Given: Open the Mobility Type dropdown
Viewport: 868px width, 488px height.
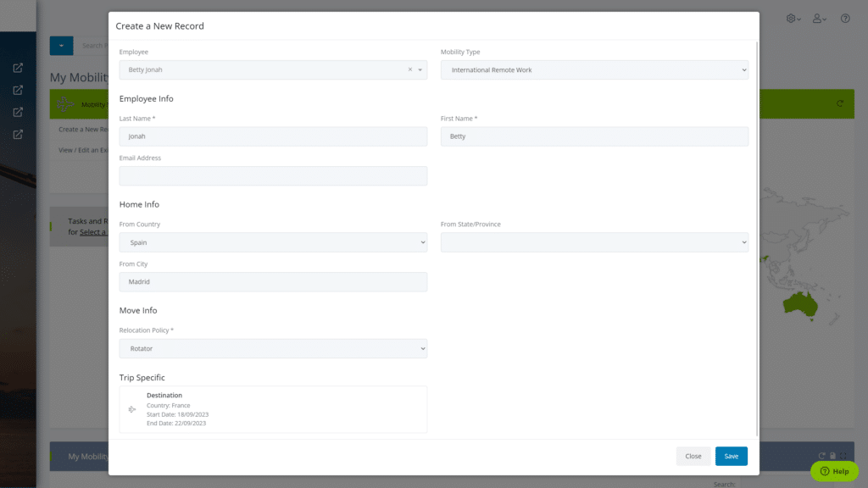Looking at the screenshot, I should (593, 69).
